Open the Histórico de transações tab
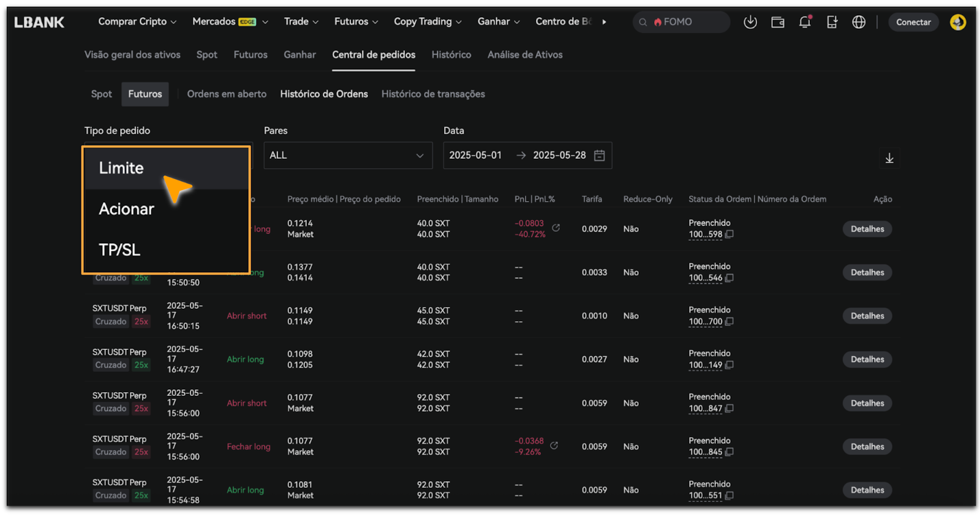This screenshot has height=516, width=980. (x=433, y=94)
